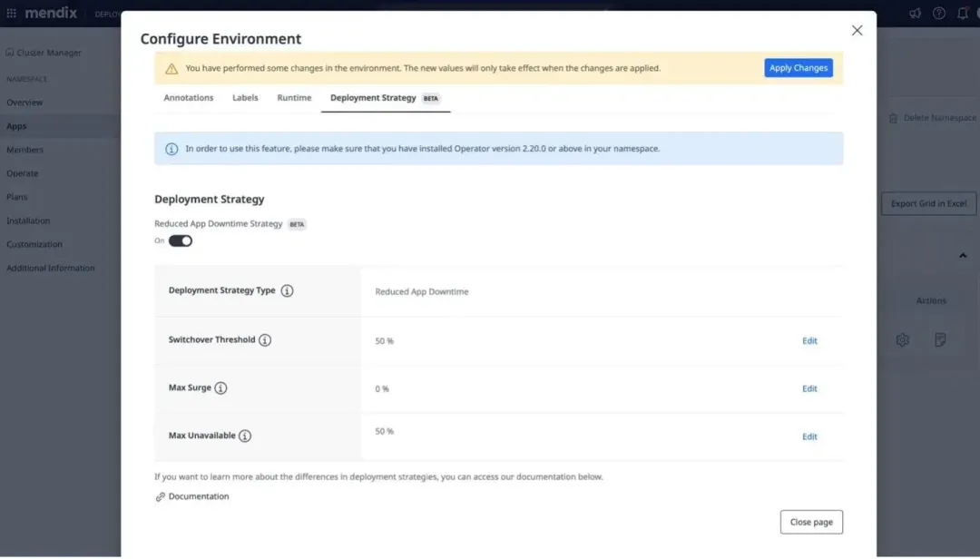This screenshot has width=980, height=559.
Task: Click the 'Reduced App Downtime' value text
Action: tap(422, 292)
